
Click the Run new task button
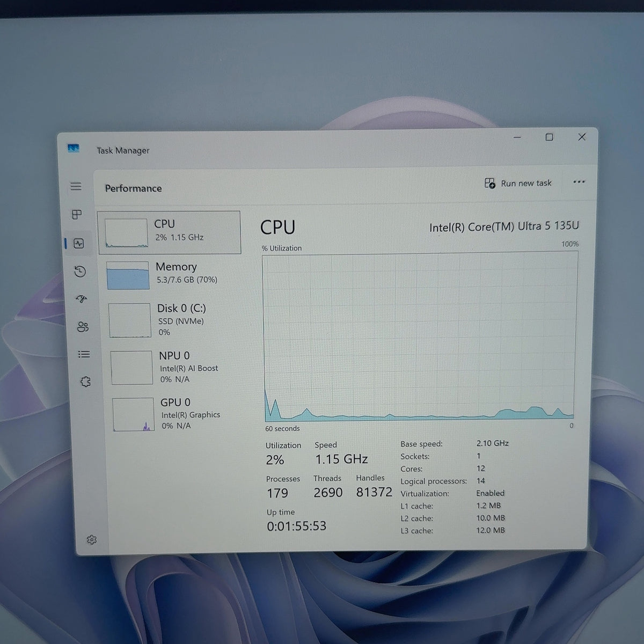(518, 184)
